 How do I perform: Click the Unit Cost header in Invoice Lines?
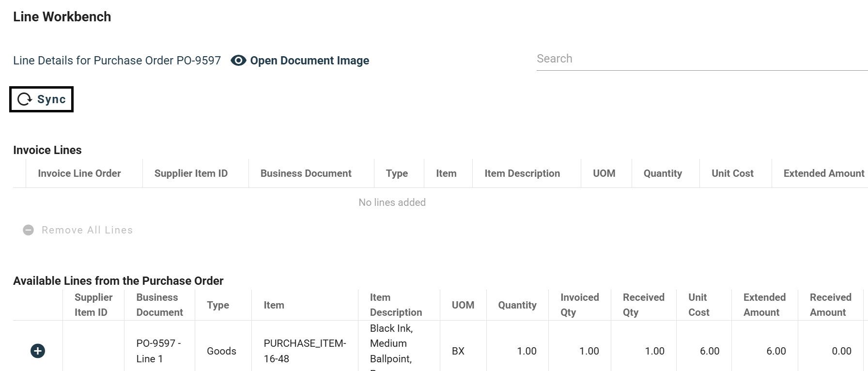tap(732, 173)
